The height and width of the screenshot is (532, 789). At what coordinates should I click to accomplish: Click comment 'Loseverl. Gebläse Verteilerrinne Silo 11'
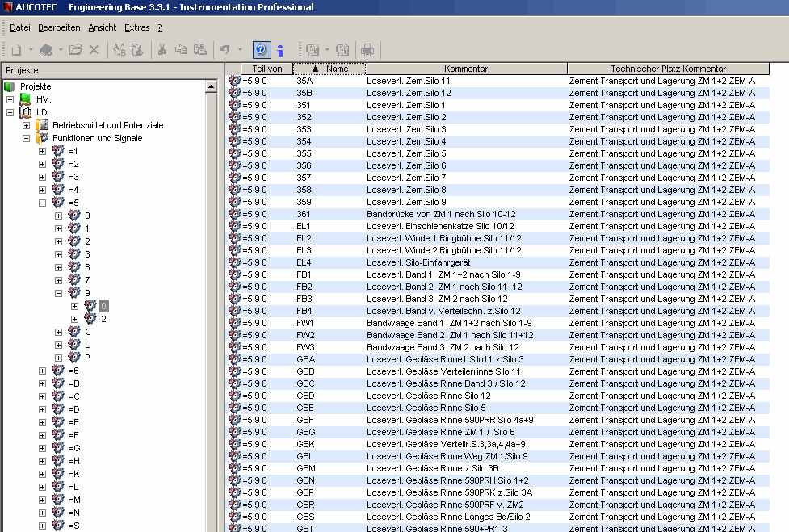[x=444, y=371]
